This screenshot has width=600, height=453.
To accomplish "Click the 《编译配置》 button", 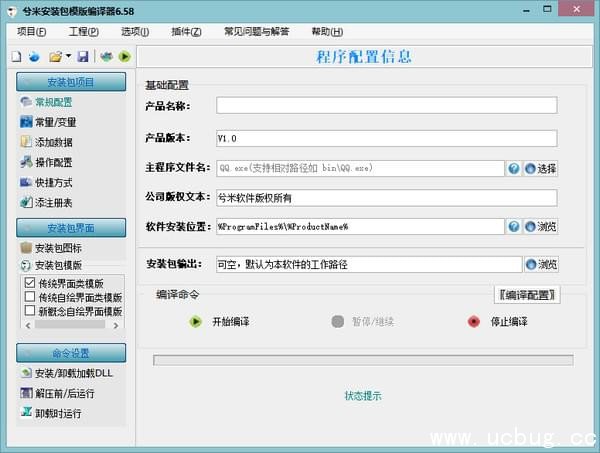I will tap(527, 295).
